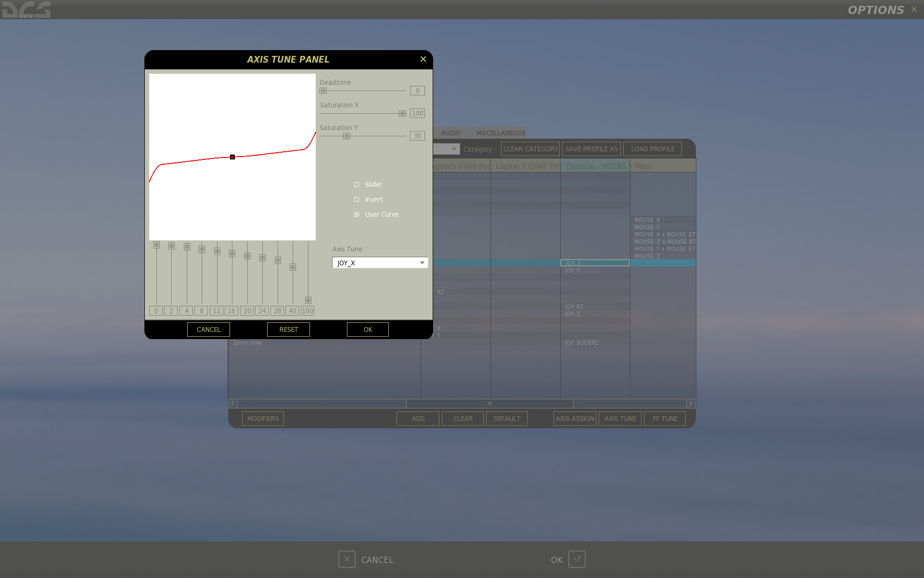Click the curve slider handle above value 2
924x578 pixels.
(171, 246)
